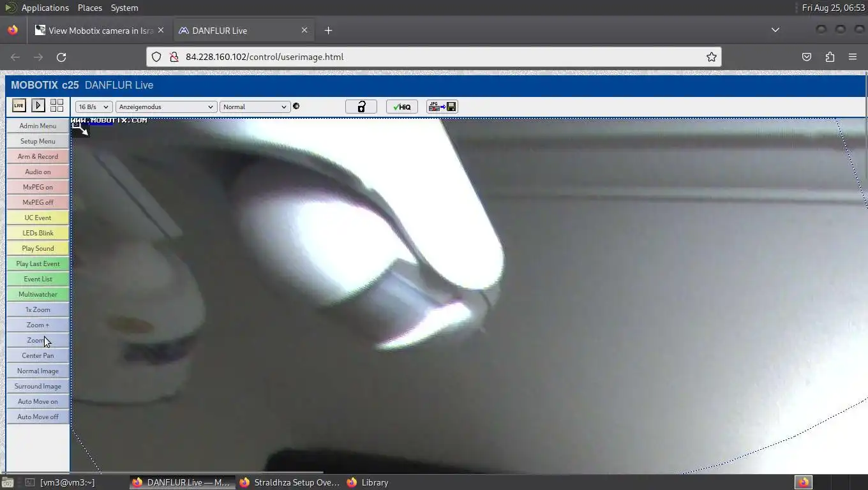Select Surround Image view
Image resolution: width=868 pixels, height=490 pixels.
(38, 386)
